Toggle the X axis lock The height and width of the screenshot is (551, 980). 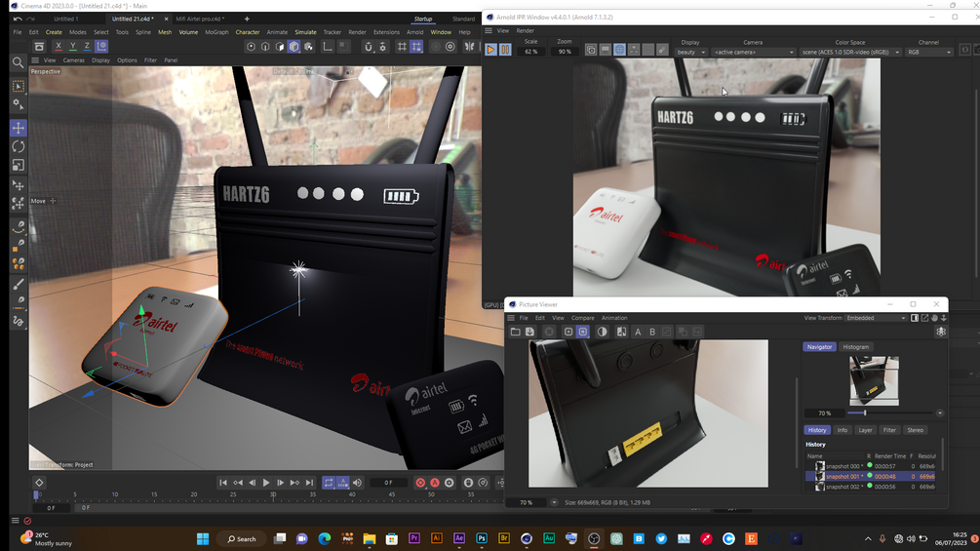pos(59,46)
